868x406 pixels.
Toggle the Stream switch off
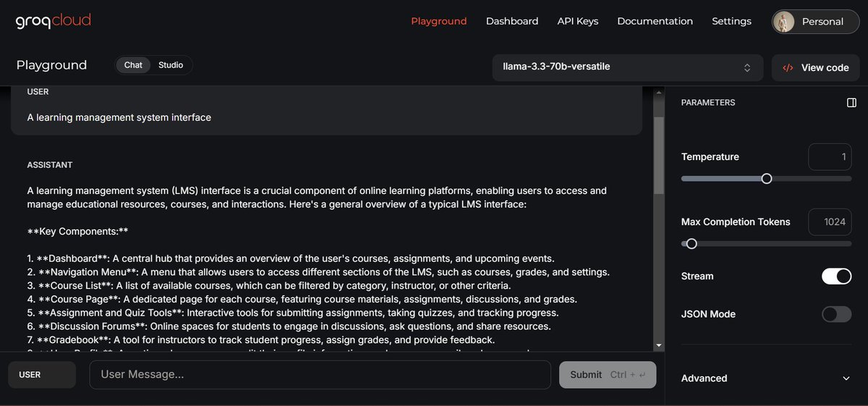click(x=836, y=276)
